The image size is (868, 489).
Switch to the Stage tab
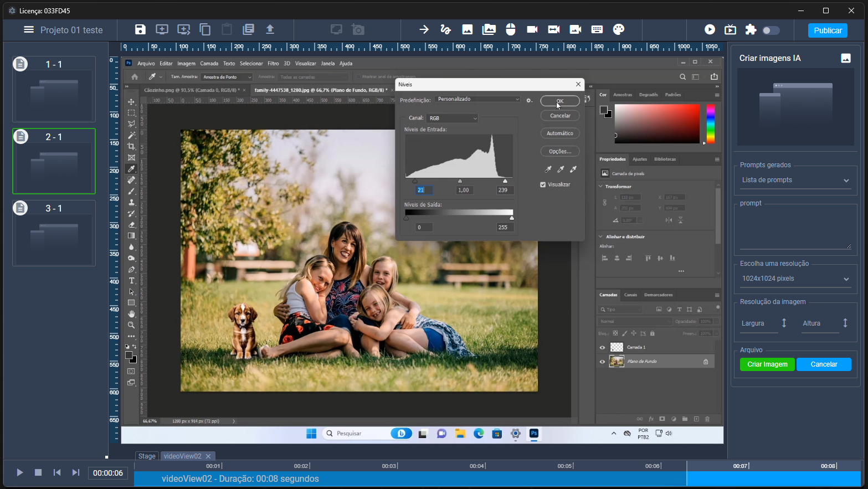pos(147,456)
